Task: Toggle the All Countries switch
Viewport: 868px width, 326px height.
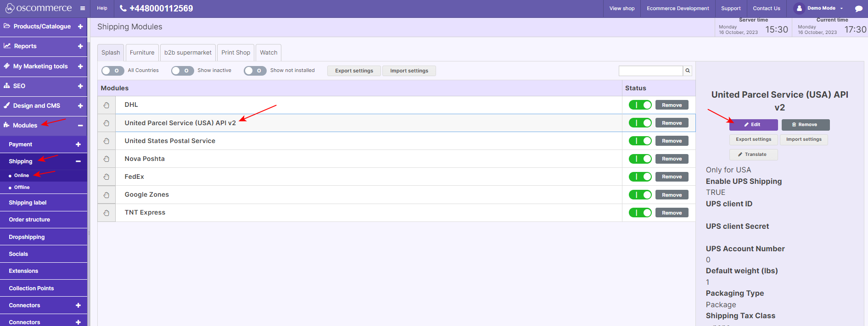Action: point(113,71)
